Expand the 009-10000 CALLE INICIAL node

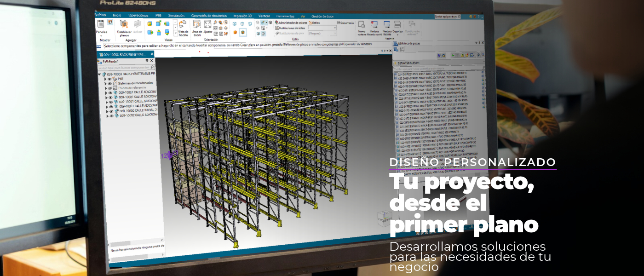(107, 111)
